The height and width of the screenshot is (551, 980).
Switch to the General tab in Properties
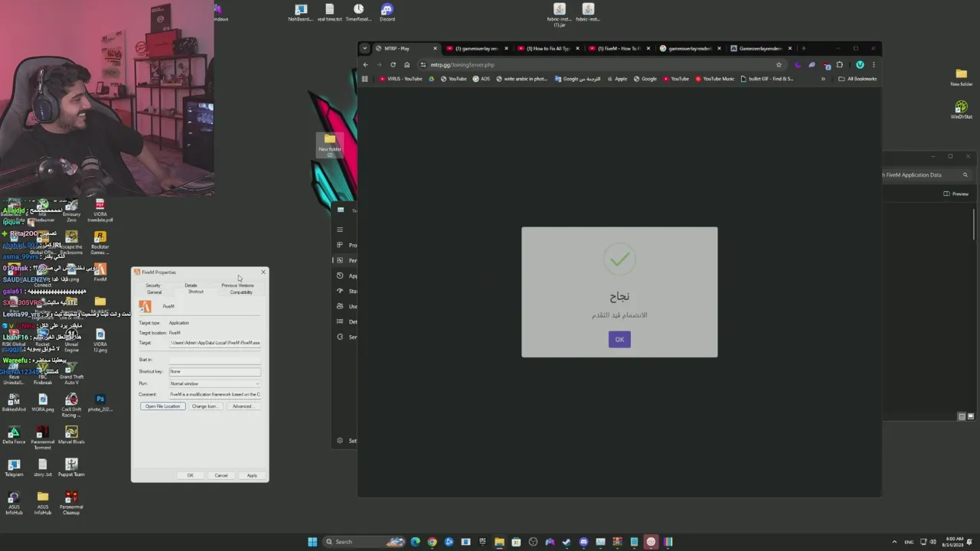[154, 292]
